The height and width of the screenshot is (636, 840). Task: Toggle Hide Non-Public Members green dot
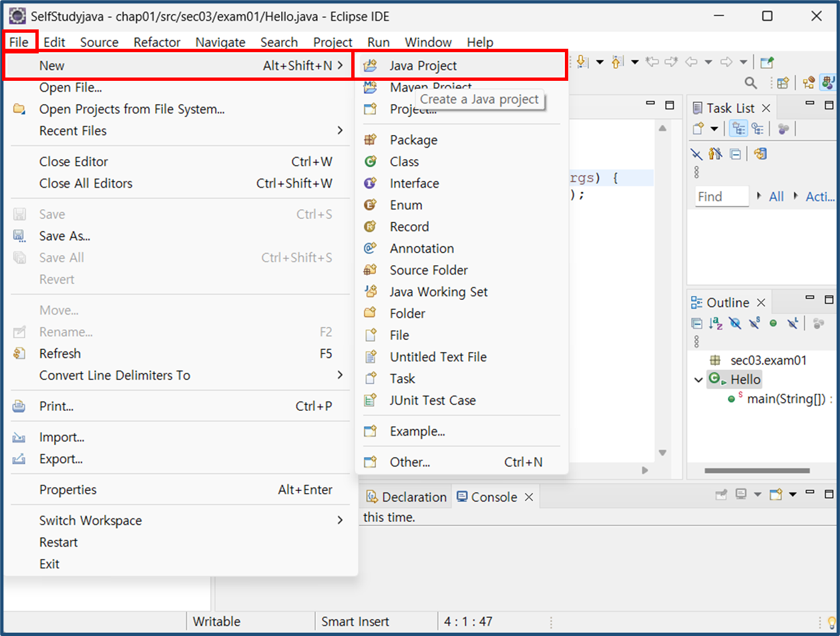[x=773, y=323]
